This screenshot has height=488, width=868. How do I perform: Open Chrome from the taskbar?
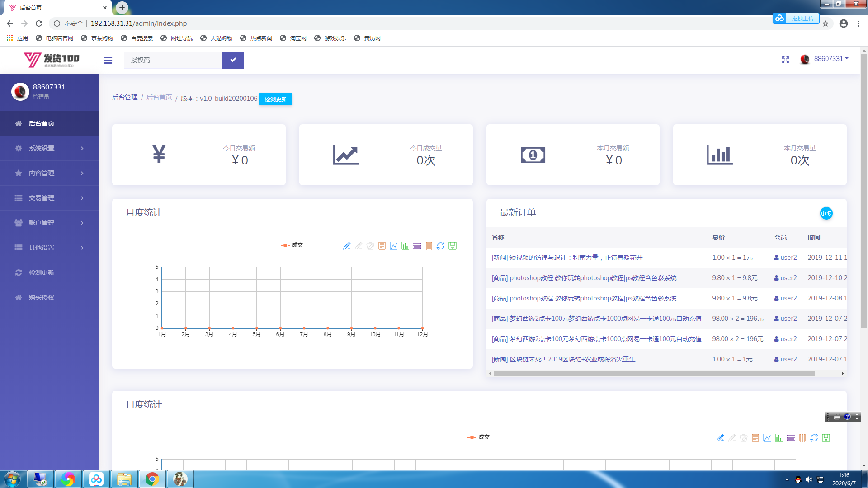(x=152, y=479)
